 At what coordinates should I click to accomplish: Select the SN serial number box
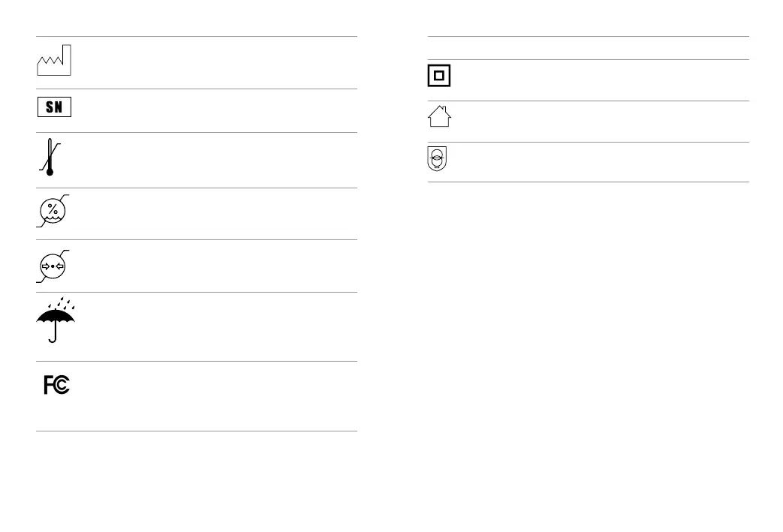(55, 107)
